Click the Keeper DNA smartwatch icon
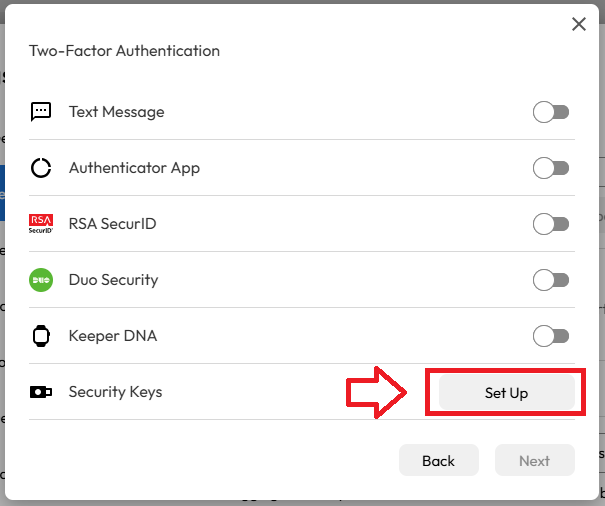This screenshot has width=605, height=506. (x=41, y=336)
